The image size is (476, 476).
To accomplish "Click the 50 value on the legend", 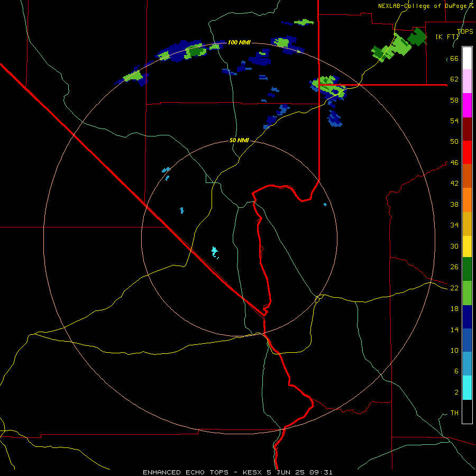I will click(454, 142).
